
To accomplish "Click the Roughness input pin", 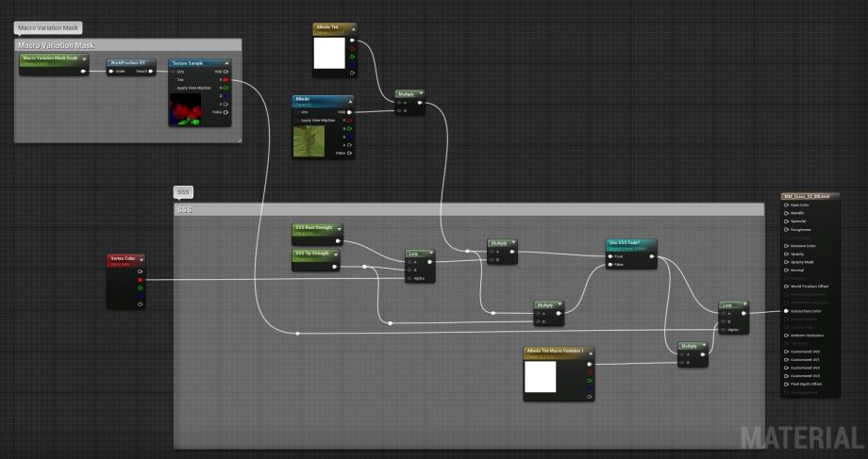I will [x=786, y=230].
